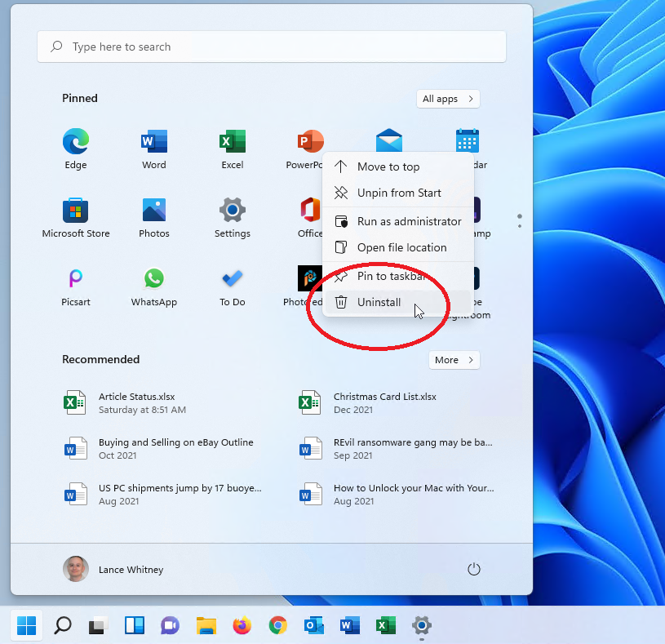Open the To Do app

point(233,286)
